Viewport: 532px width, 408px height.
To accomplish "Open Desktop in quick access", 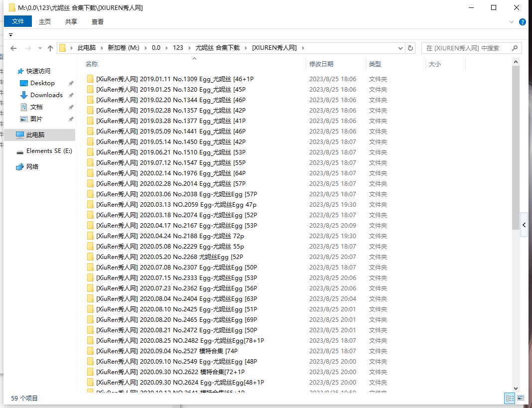I will 42,83.
